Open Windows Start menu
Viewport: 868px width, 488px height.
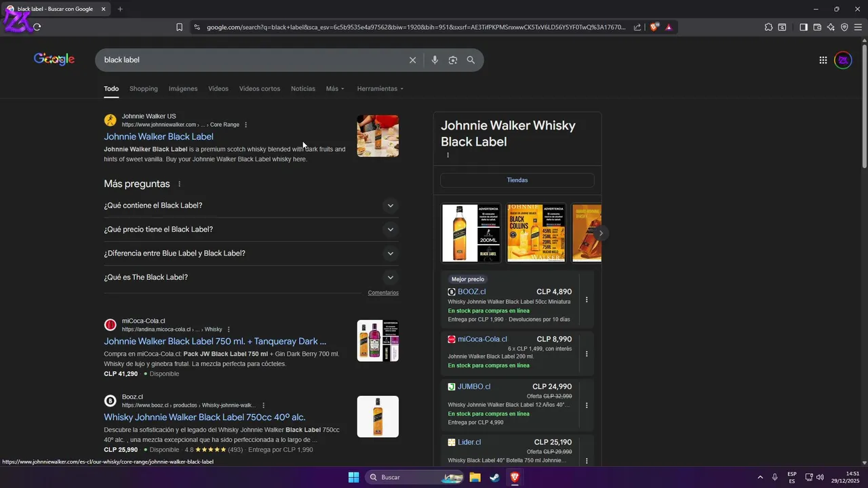tap(353, 477)
